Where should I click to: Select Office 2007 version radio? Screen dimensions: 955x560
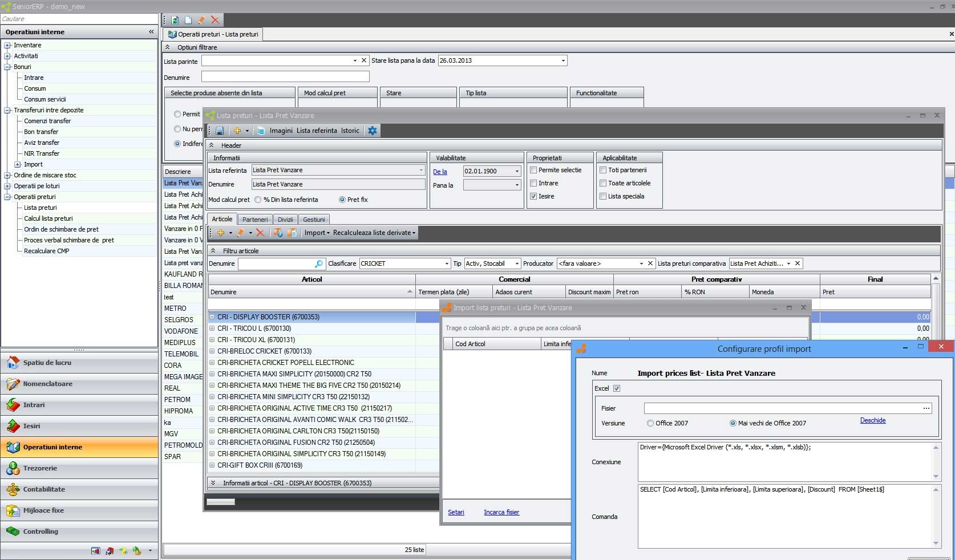tap(650, 423)
